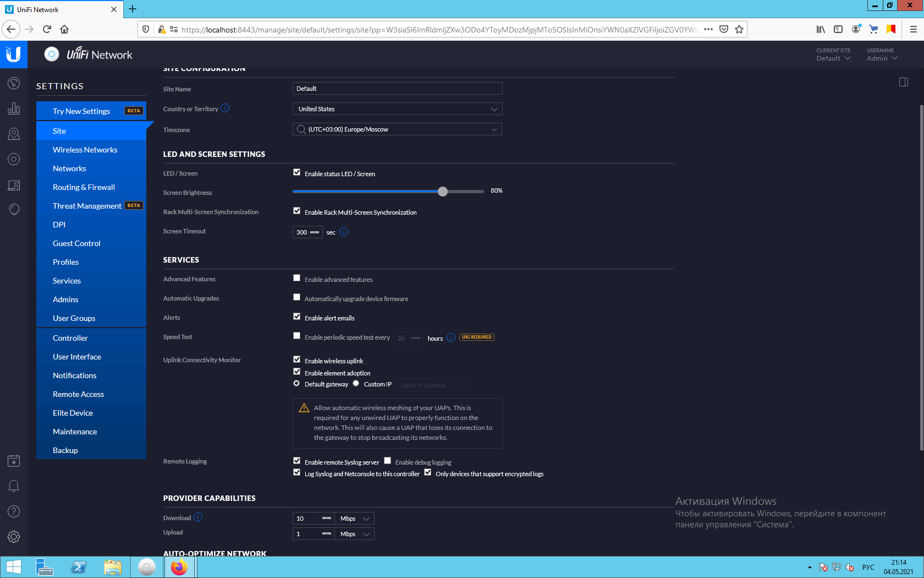Open Upload Mbps unit dropdown
Viewport: 924px width, 578px height.
coord(355,534)
